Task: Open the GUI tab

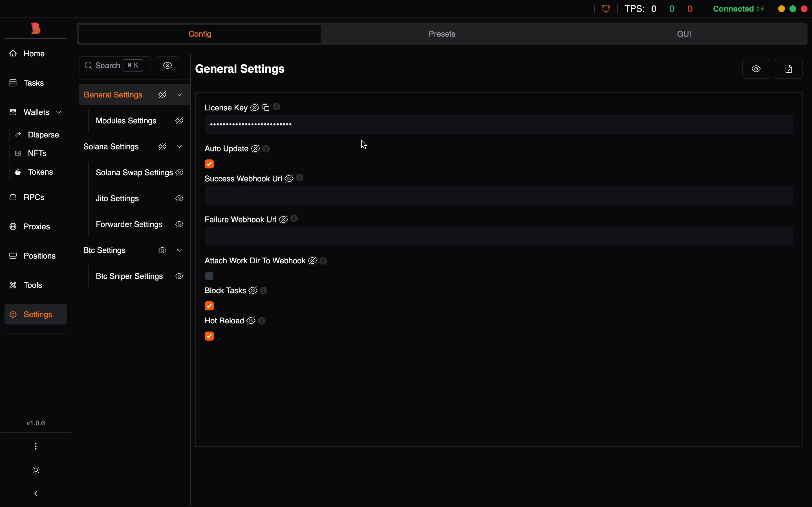Action: (x=684, y=34)
